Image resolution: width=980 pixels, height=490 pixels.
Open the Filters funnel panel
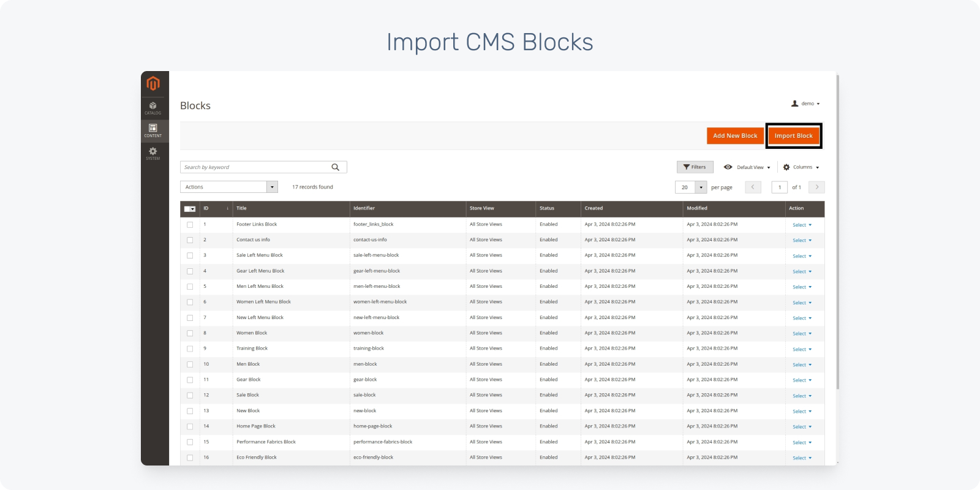point(695,167)
